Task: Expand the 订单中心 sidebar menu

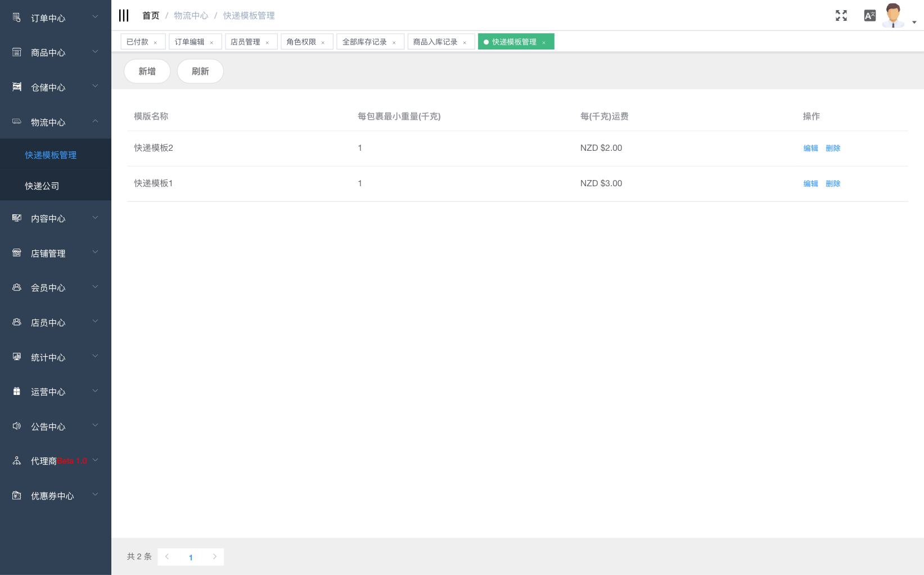Action: [55, 18]
